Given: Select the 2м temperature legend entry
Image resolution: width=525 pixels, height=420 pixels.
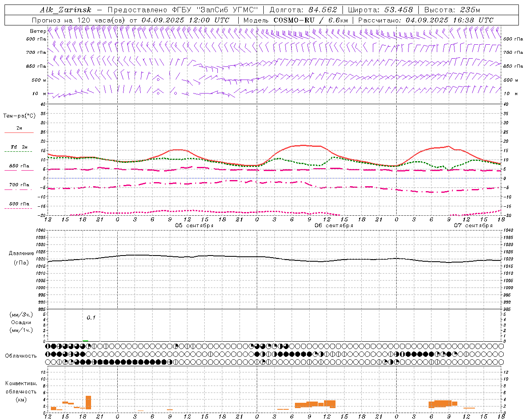Looking at the screenshot, I should (x=19, y=128).
